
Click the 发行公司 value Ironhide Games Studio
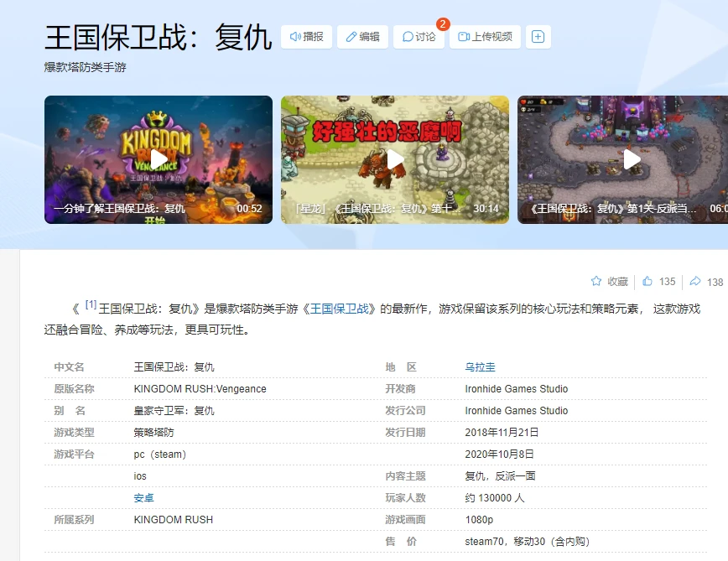tap(517, 411)
